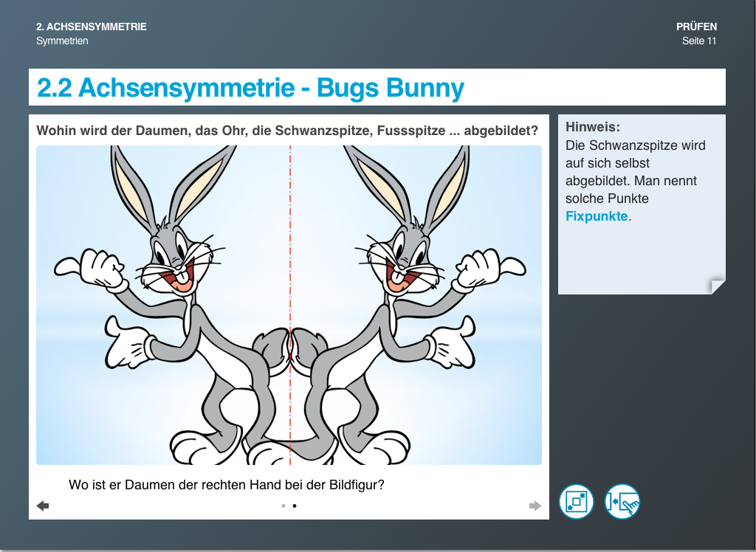Click the page title '2.2 Achsensymmetrie - Bugs Bunny'

[x=250, y=88]
